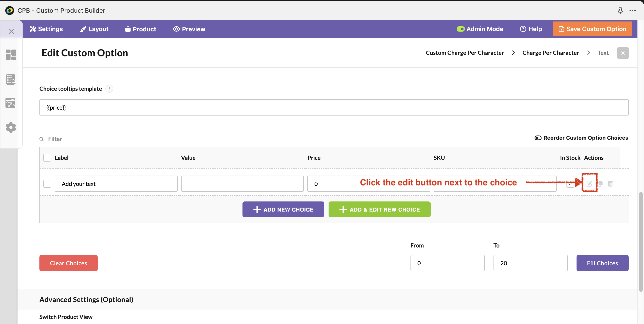Image resolution: width=644 pixels, height=324 pixels.
Task: Check the select-all checkbox beside Label
Action: coord(47,158)
